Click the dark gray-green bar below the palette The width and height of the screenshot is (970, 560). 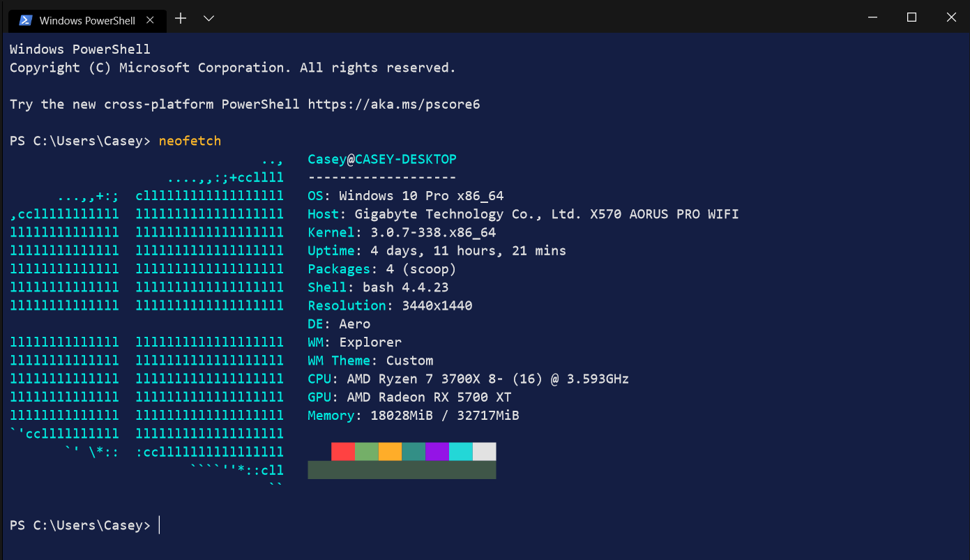[402, 470]
